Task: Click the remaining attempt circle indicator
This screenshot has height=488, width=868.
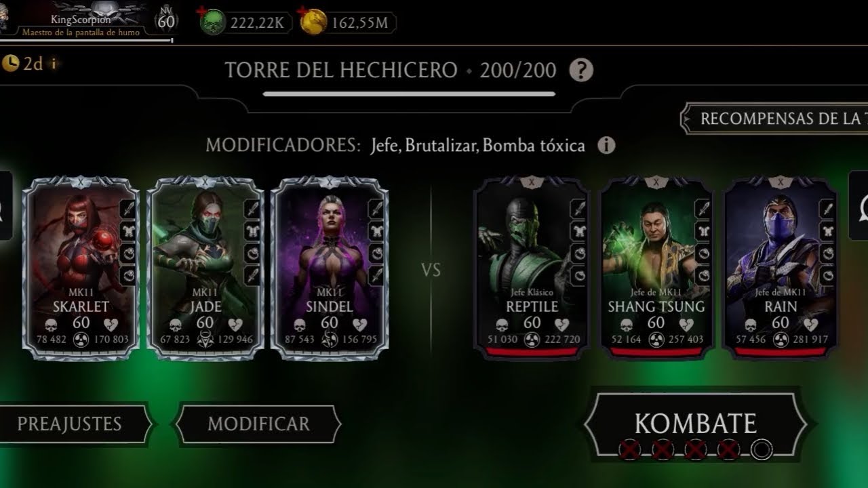Action: pyautogui.click(x=762, y=449)
